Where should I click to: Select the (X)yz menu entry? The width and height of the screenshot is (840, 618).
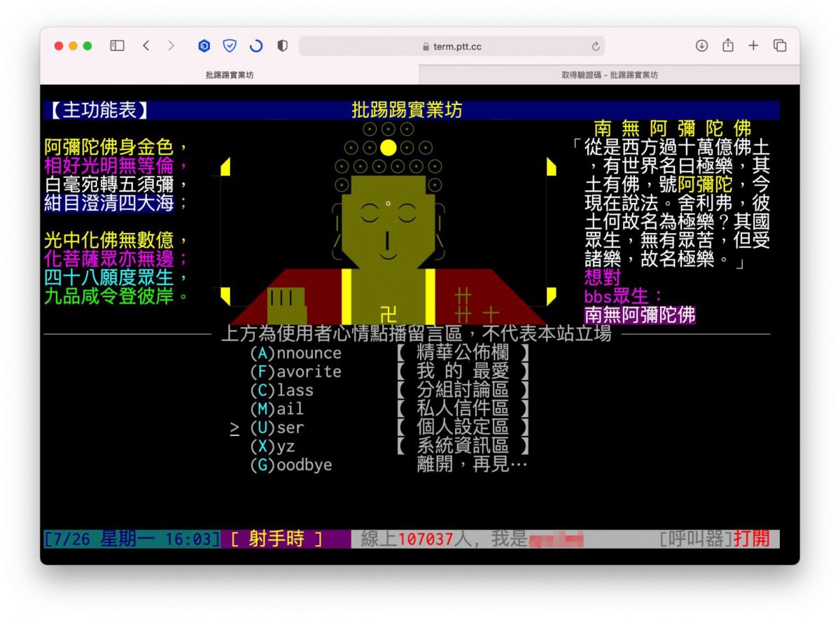[x=272, y=446]
